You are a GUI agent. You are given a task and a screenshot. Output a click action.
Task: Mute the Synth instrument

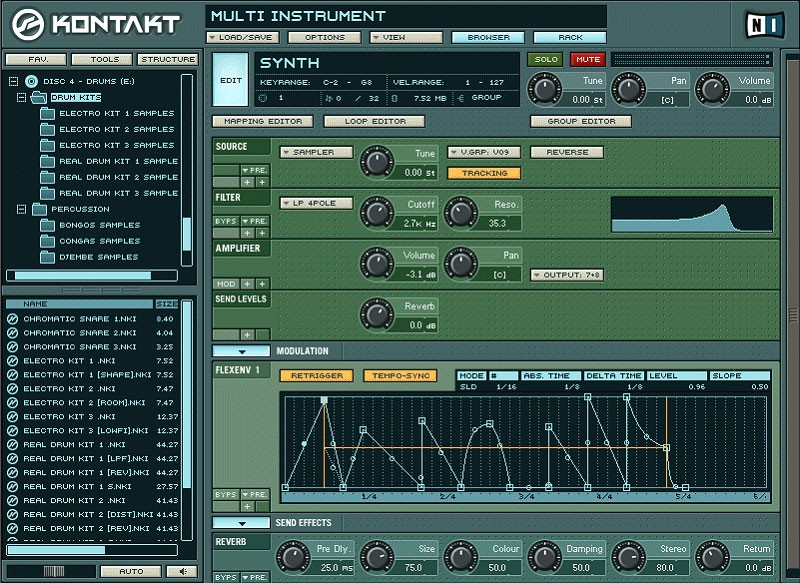(x=587, y=59)
